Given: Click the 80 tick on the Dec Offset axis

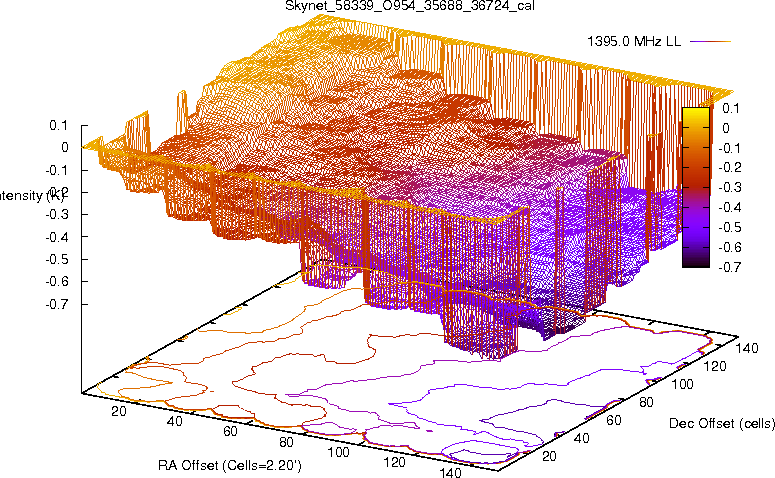Looking at the screenshot, I should [646, 402].
